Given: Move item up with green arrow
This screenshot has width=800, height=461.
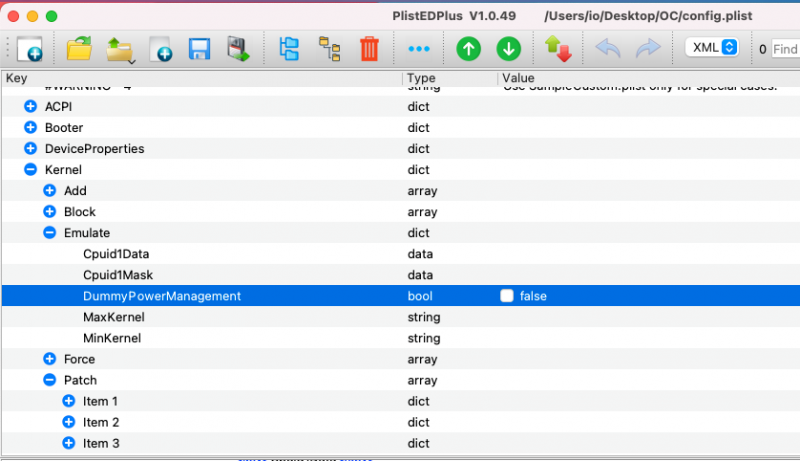Looking at the screenshot, I should [x=468, y=49].
